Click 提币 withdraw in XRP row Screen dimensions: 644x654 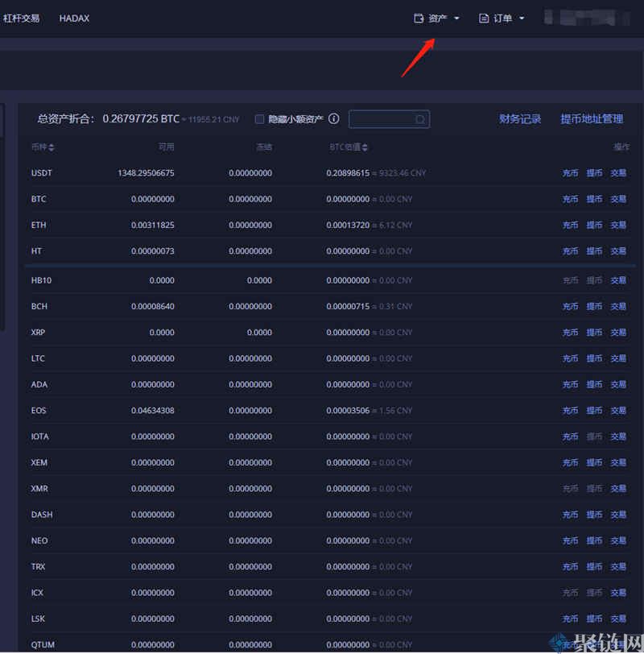coord(594,333)
